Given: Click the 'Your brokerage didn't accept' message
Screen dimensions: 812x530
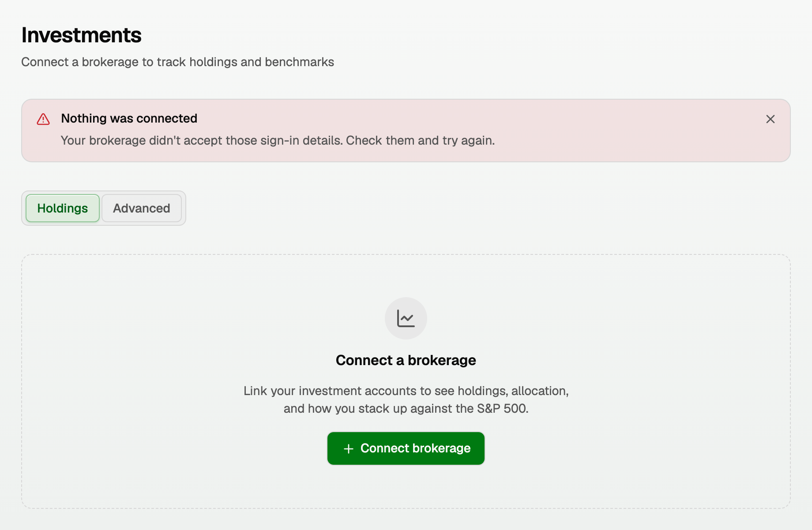Looking at the screenshot, I should pos(278,140).
